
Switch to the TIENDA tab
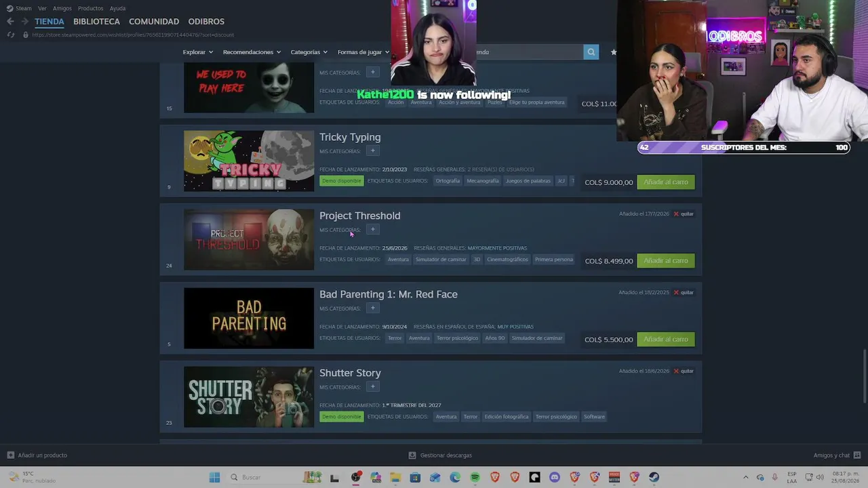[50, 22]
